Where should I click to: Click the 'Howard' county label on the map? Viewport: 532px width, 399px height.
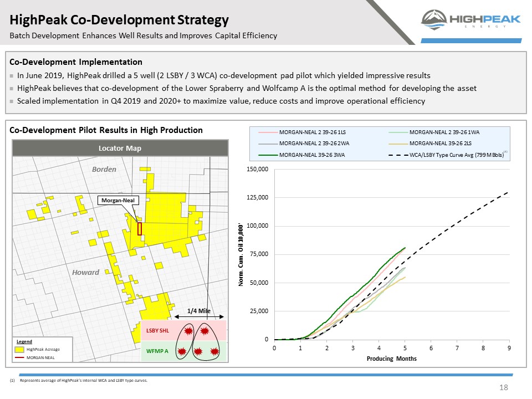[x=85, y=273]
